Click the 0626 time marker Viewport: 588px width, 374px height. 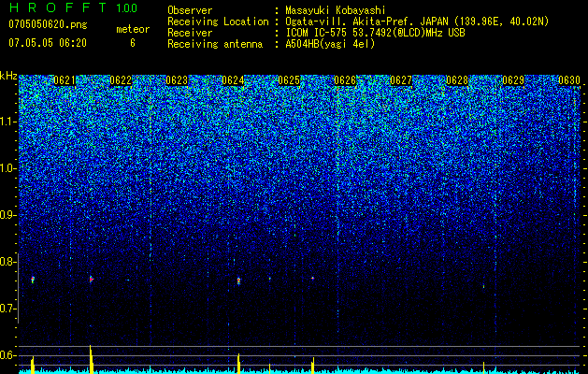click(345, 80)
